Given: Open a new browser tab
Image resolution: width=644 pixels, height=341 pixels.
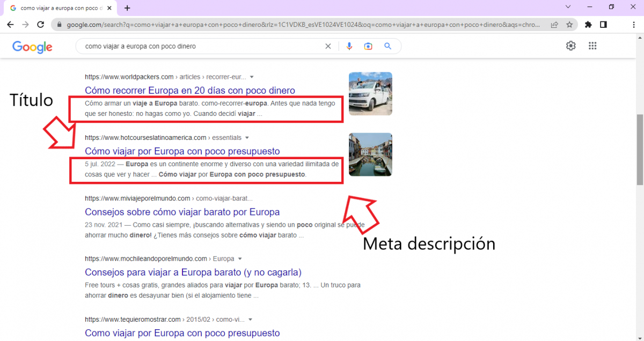Looking at the screenshot, I should [127, 8].
